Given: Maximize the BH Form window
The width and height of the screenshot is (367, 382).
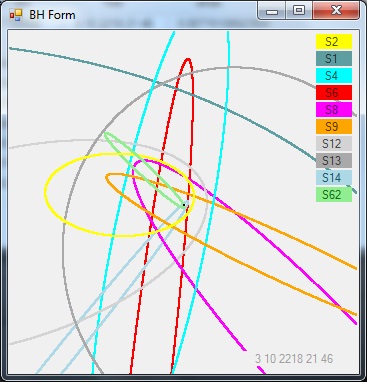Looking at the screenshot, I should tap(299, 11).
